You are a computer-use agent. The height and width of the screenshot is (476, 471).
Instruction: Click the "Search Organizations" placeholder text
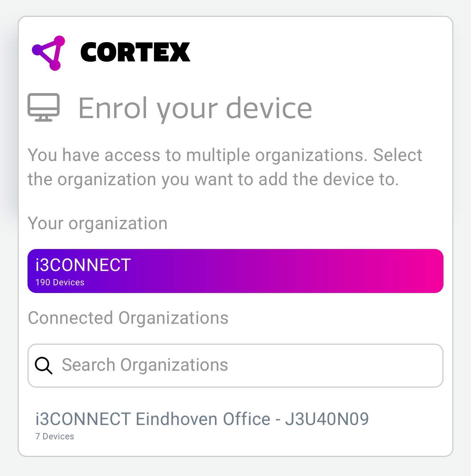coord(145,365)
